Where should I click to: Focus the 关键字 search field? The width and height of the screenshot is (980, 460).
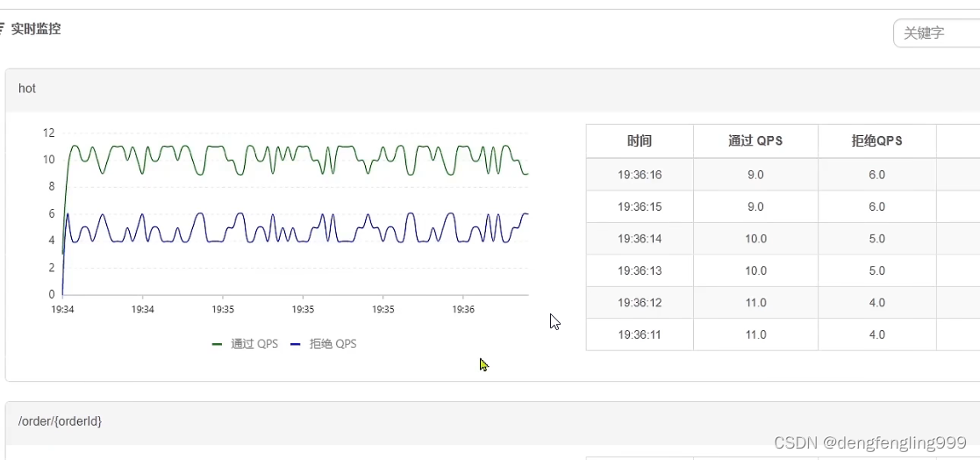(x=939, y=33)
